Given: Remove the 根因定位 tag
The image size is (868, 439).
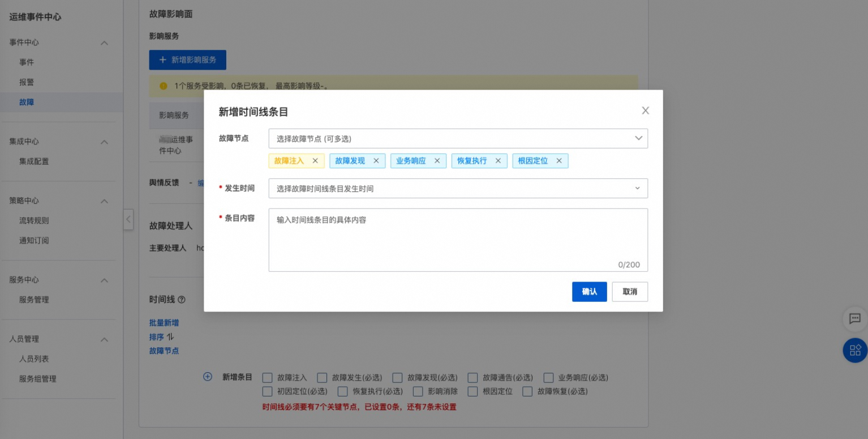Looking at the screenshot, I should click(x=559, y=161).
